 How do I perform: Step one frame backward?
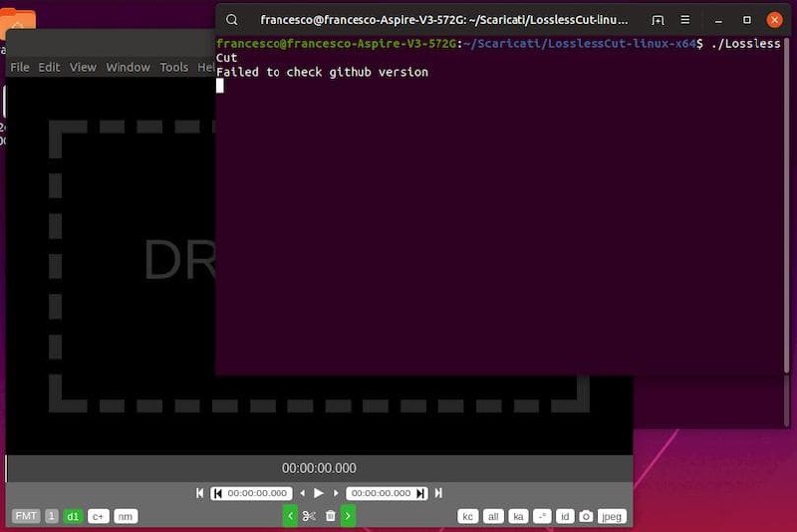[303, 493]
